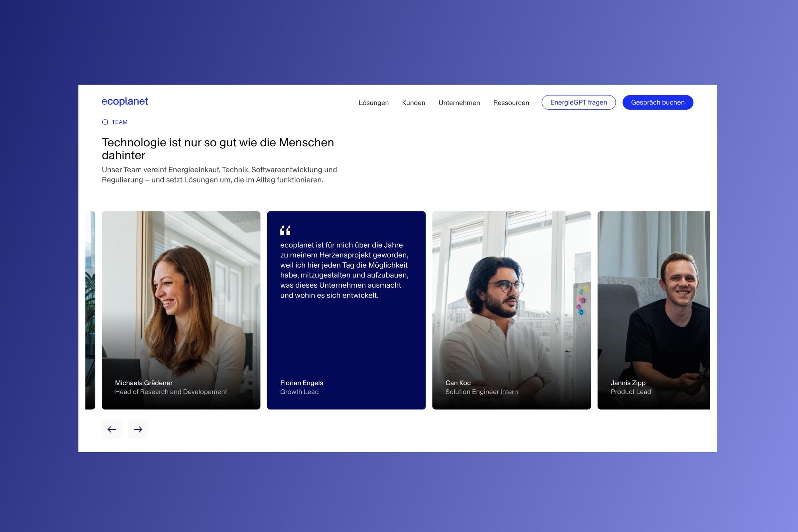The height and width of the screenshot is (532, 798).
Task: Click the Gespräch buchen button
Action: [x=658, y=102]
